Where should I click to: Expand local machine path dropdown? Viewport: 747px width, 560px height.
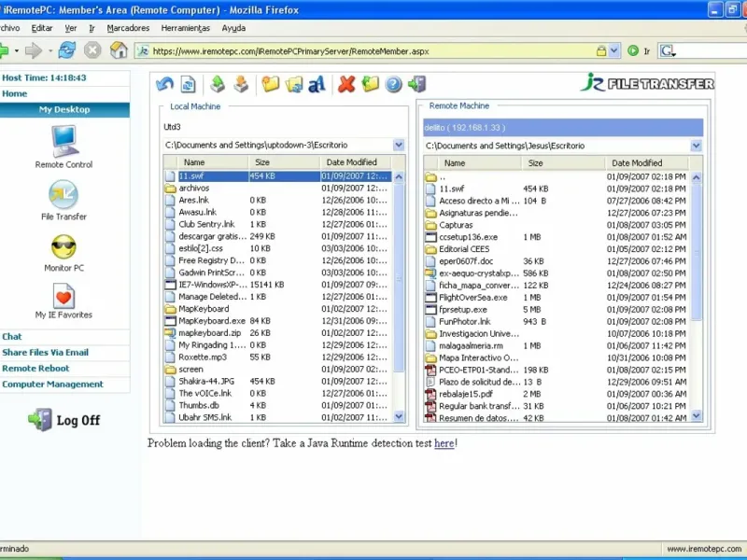click(x=399, y=145)
